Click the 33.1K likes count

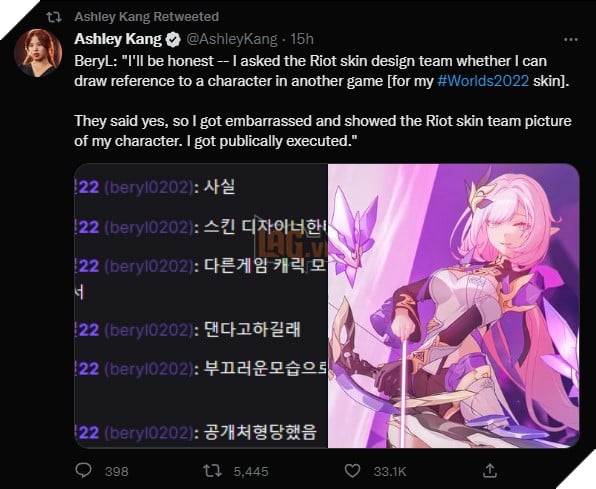coord(390,472)
